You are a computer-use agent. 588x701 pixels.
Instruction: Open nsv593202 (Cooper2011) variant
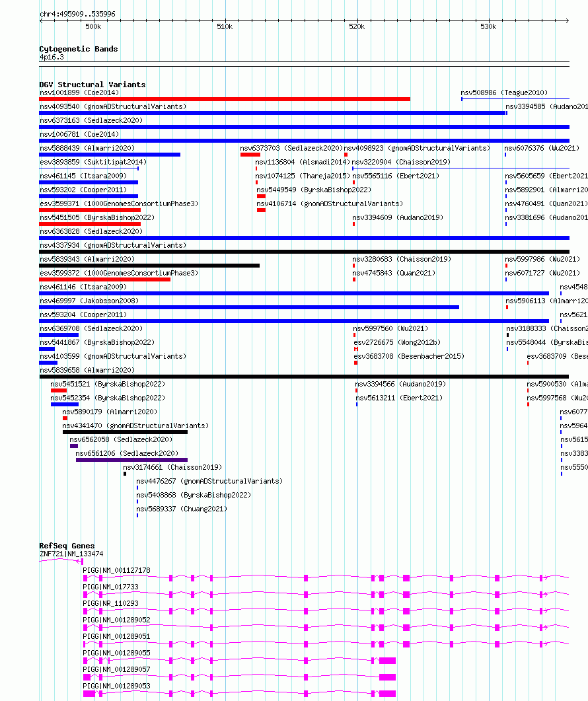pyautogui.click(x=83, y=190)
